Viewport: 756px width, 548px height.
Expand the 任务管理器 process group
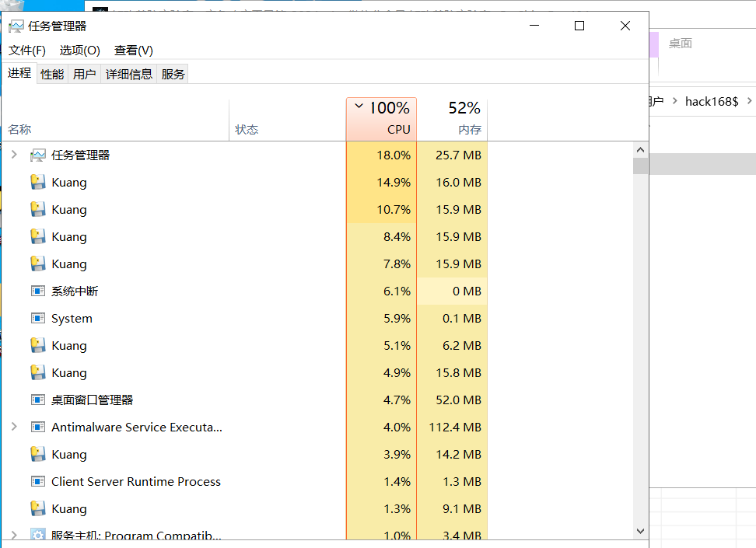[x=14, y=155]
